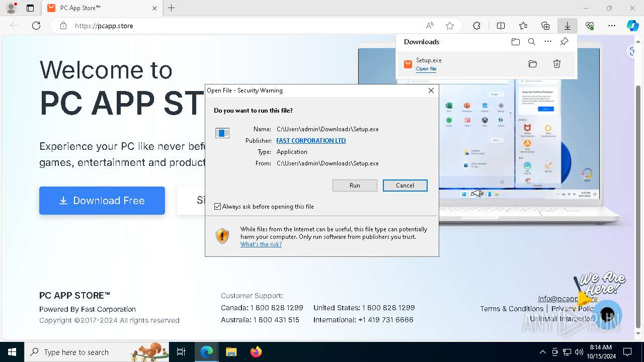This screenshot has height=362, width=644.
Task: Click International number +1 419 731 6666
Action: pyautogui.click(x=385, y=320)
